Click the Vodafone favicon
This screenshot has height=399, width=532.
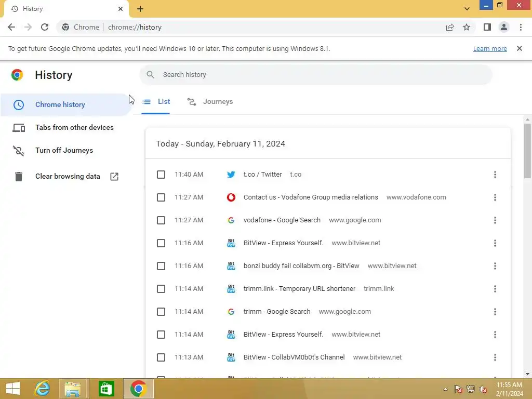(x=231, y=197)
